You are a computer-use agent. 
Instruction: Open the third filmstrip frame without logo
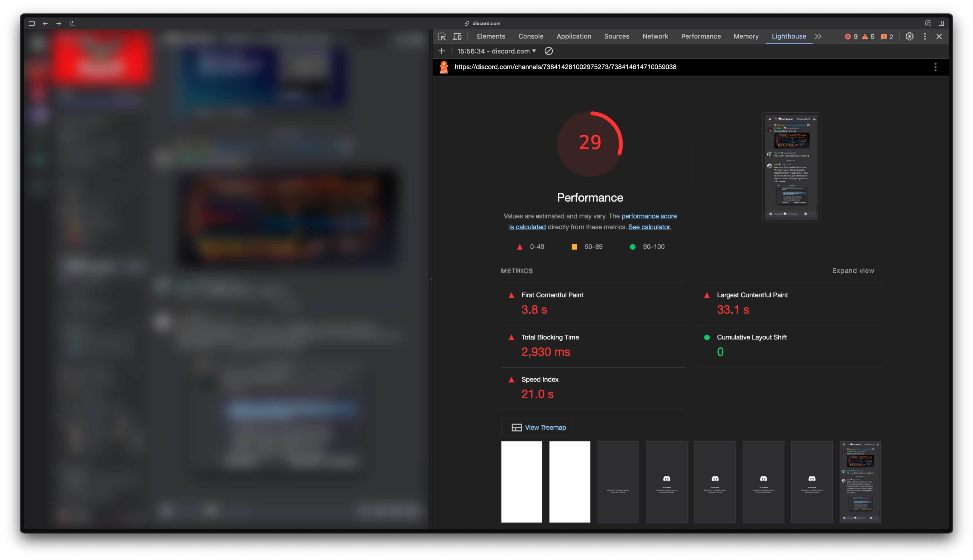618,482
